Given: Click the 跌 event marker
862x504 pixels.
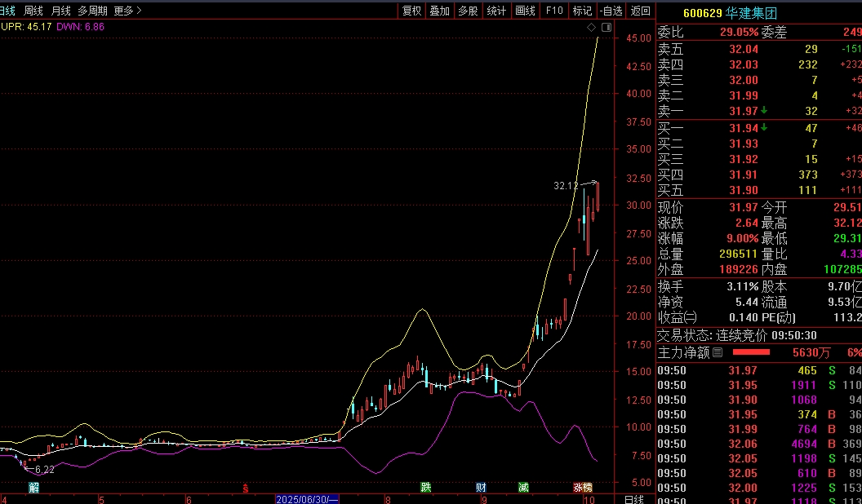Looking at the screenshot, I should 425,487.
